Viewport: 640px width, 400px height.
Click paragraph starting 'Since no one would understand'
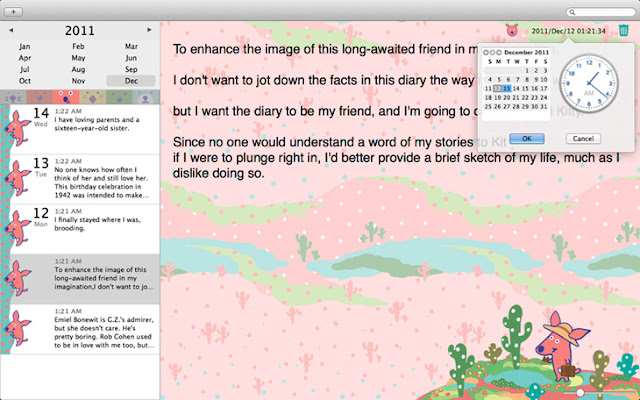(397, 158)
